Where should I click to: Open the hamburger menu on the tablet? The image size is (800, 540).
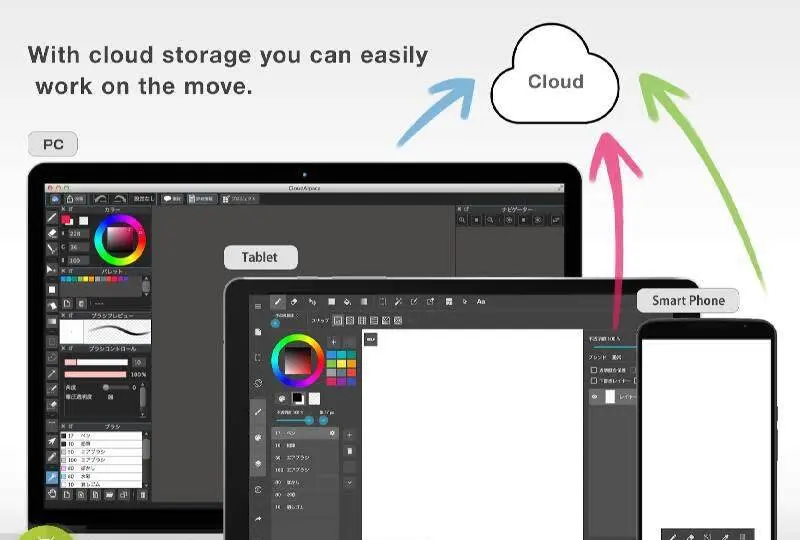pyautogui.click(x=258, y=306)
